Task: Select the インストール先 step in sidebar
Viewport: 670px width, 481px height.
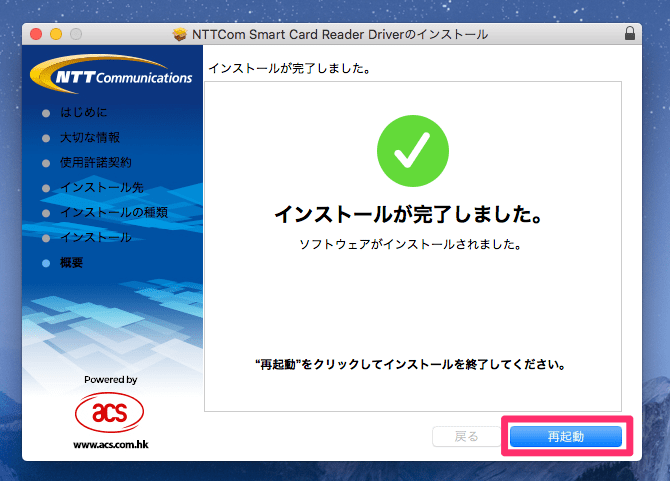Action: [102, 188]
